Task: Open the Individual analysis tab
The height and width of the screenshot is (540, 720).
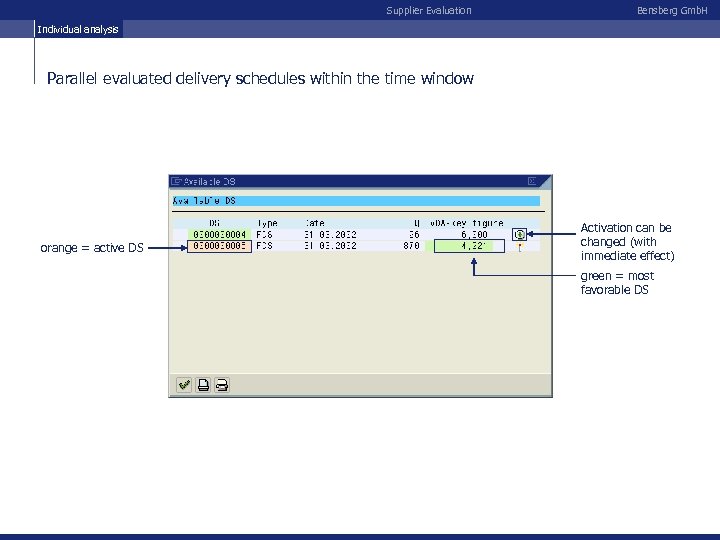Action: 78,29
